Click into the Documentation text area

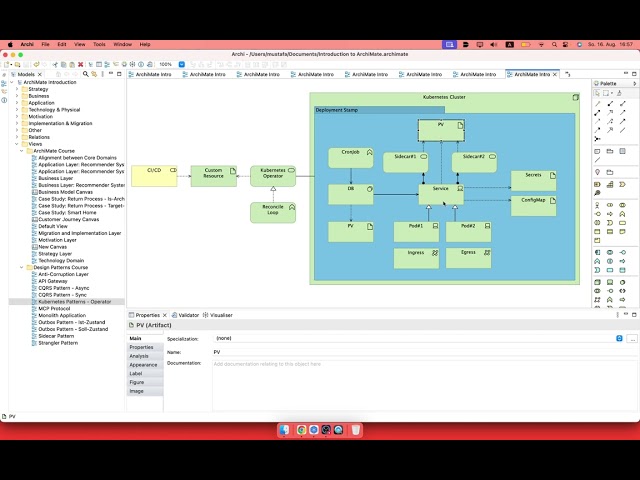[424, 385]
